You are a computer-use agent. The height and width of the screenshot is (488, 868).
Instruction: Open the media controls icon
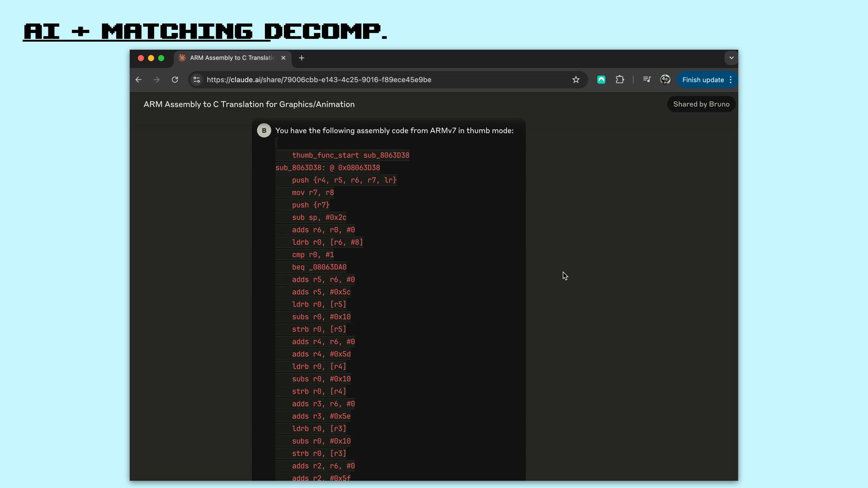click(x=647, y=80)
